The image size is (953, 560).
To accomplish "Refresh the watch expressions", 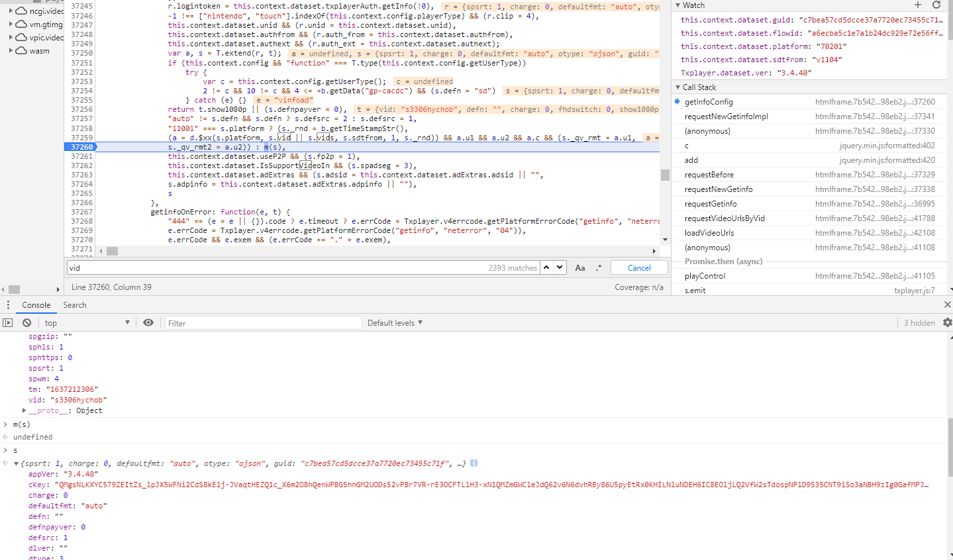I will point(936,5).
